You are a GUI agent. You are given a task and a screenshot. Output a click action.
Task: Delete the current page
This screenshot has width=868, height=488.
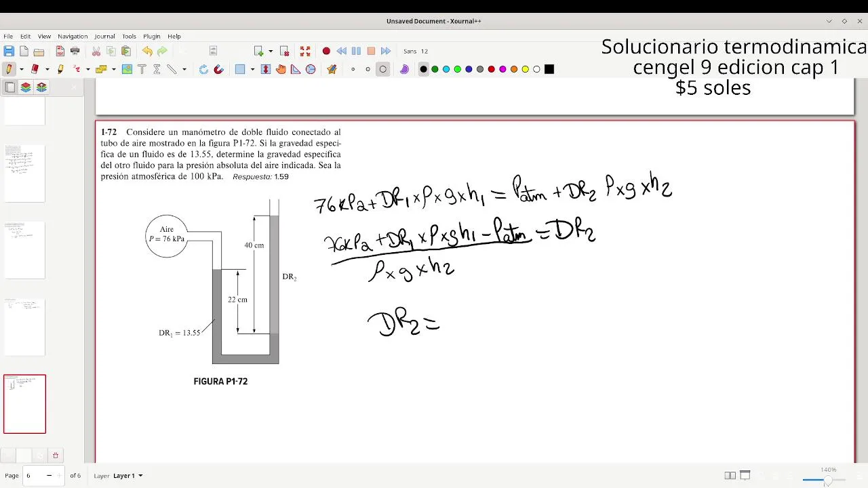point(284,51)
